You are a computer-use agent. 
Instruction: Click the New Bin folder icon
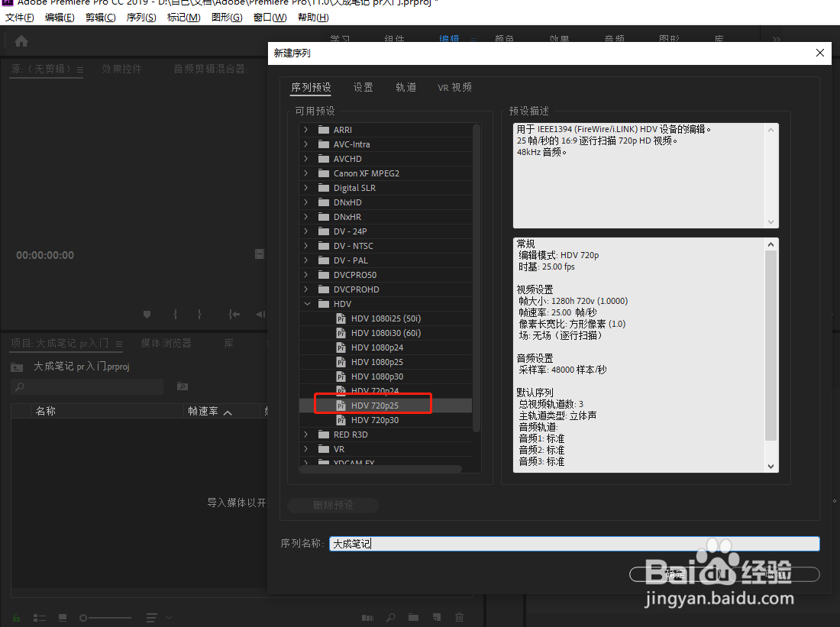coord(414,617)
